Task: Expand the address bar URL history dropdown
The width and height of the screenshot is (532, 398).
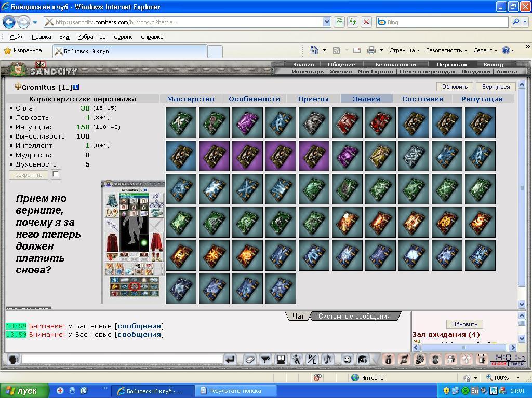Action: coord(327,22)
